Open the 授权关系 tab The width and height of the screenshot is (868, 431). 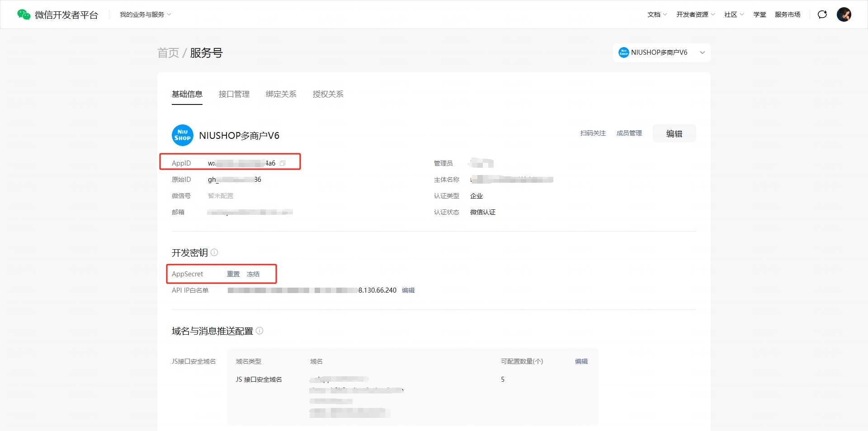point(328,94)
